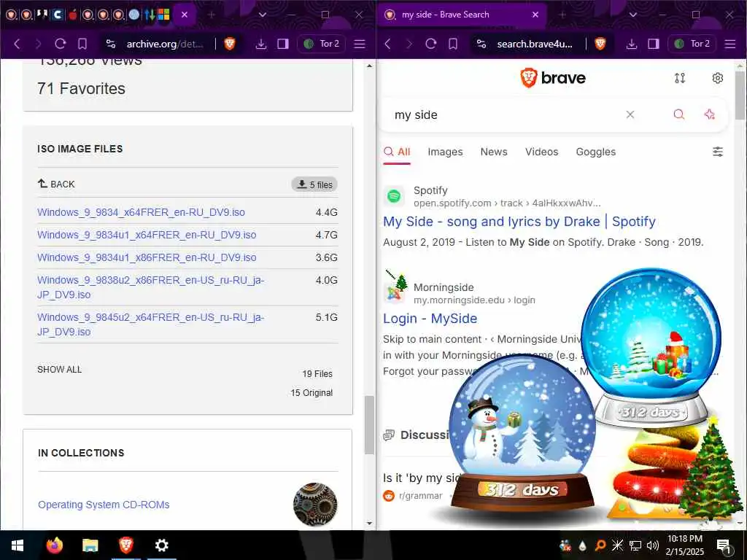Image resolution: width=747 pixels, height=560 pixels.
Task: Download Windows_9_9845u2_x64FRER ISO file
Action: (x=150, y=324)
